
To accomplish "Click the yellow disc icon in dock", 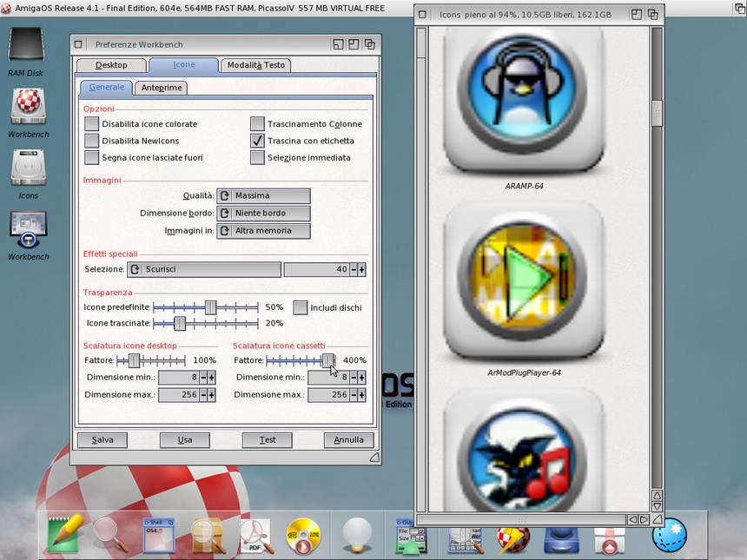I will click(x=303, y=536).
